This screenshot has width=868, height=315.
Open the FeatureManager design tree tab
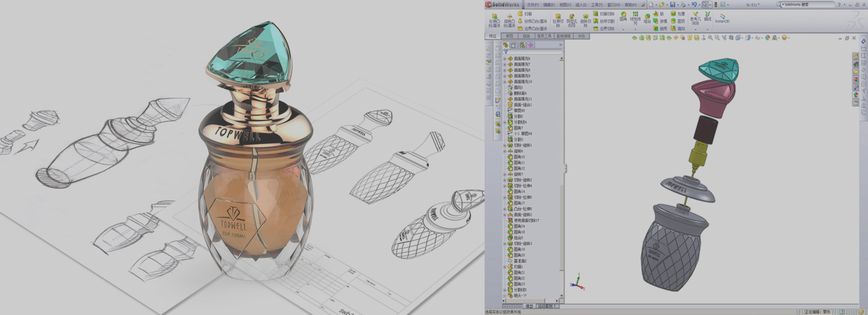pyautogui.click(x=506, y=45)
